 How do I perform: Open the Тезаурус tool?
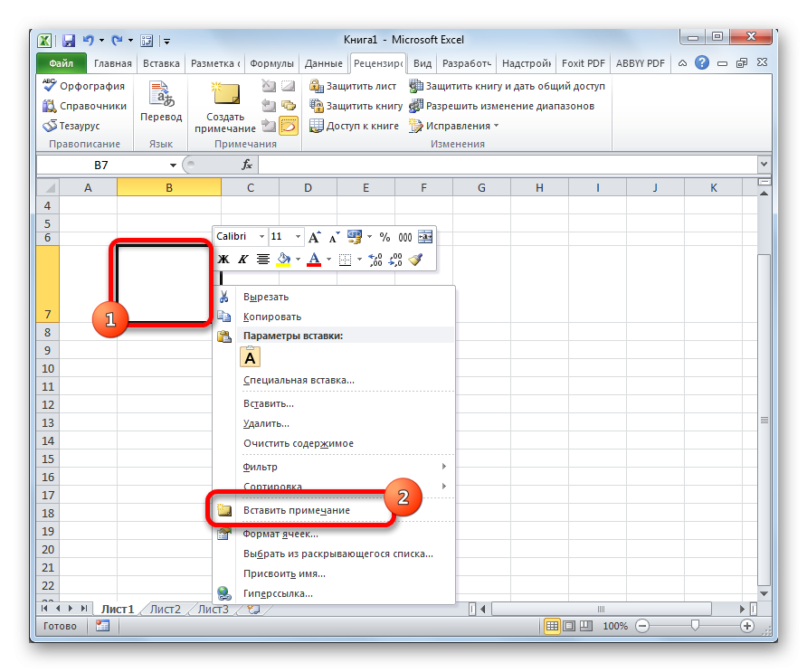71,126
